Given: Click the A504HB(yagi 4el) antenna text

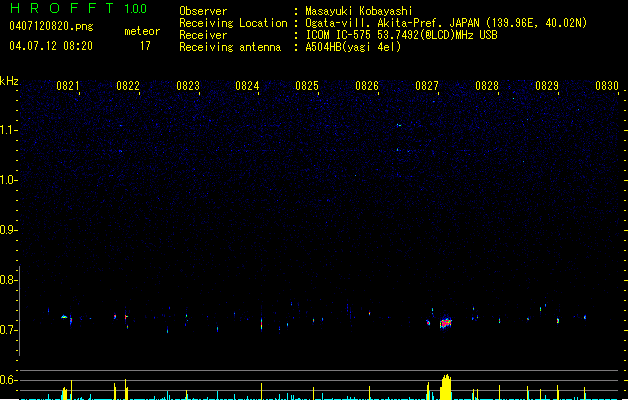Looking at the screenshot, I should pyautogui.click(x=353, y=47).
